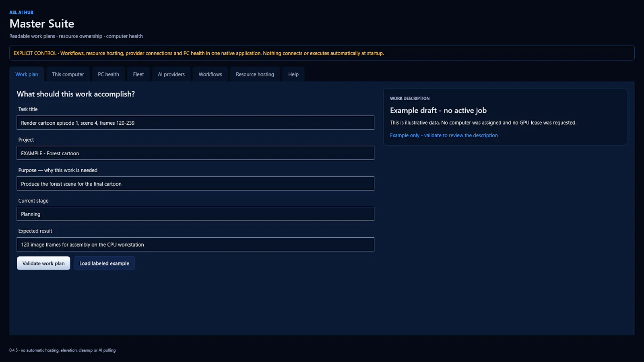Click the version 0.4.5 footer text
The image size is (644, 362).
(x=62, y=350)
